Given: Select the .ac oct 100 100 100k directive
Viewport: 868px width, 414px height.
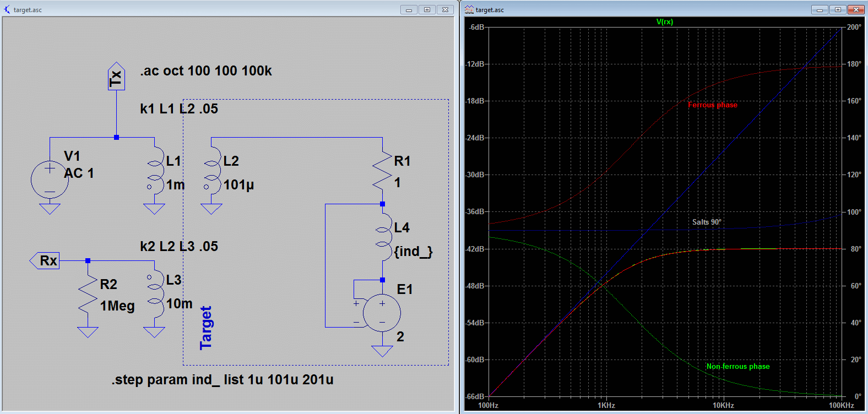Looking at the screenshot, I should (205, 71).
